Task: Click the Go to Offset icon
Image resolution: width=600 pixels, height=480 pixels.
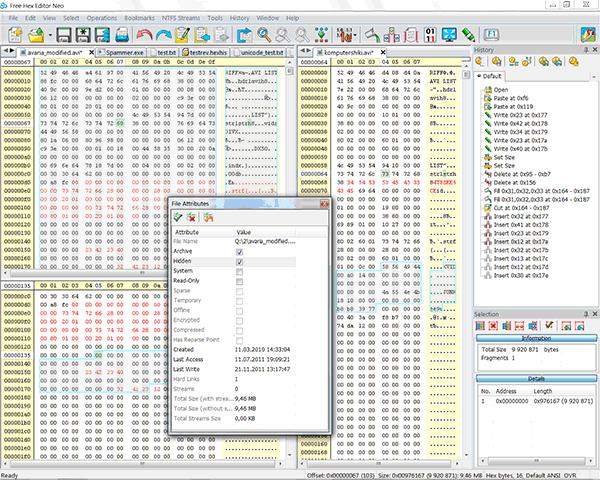Action: coord(244,35)
